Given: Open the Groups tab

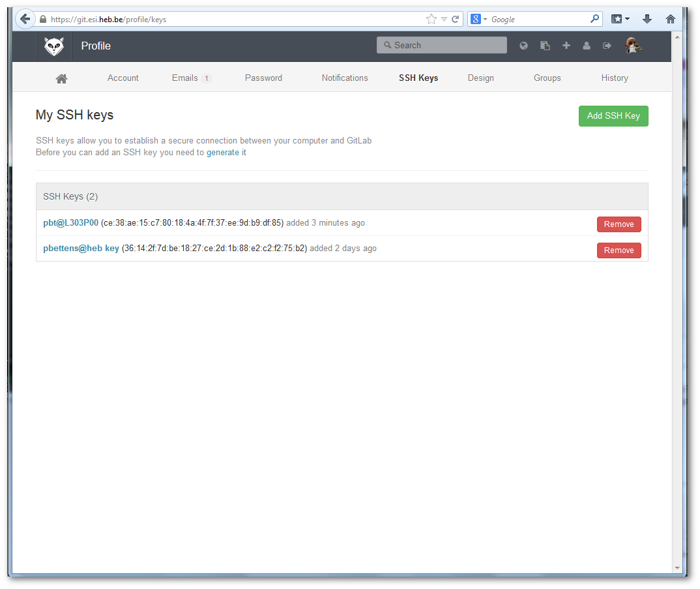Looking at the screenshot, I should pyautogui.click(x=547, y=78).
